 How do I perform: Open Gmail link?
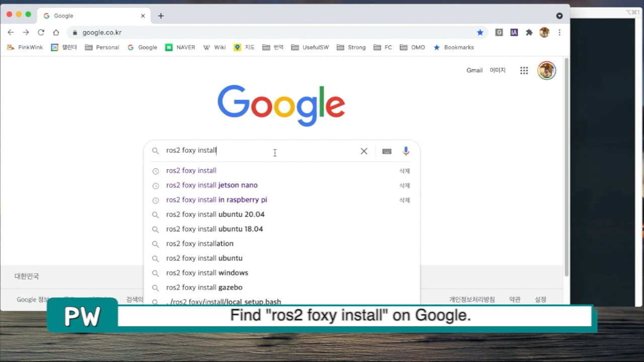(474, 70)
